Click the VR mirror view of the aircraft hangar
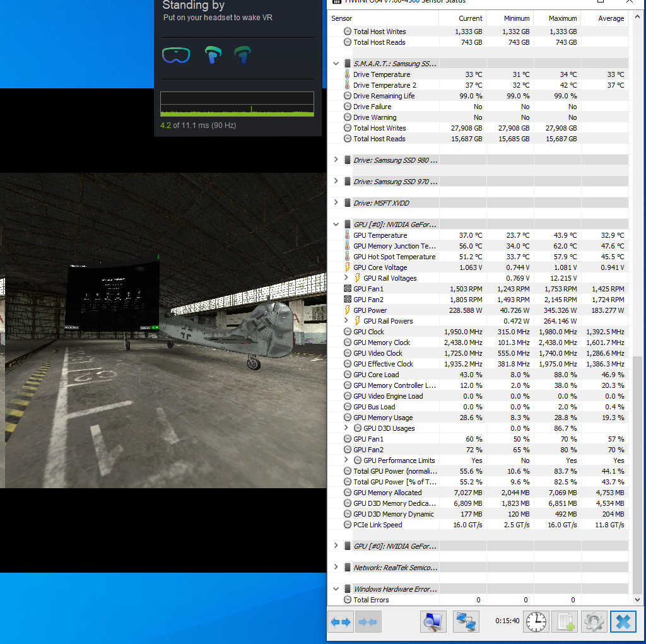 coord(163,331)
